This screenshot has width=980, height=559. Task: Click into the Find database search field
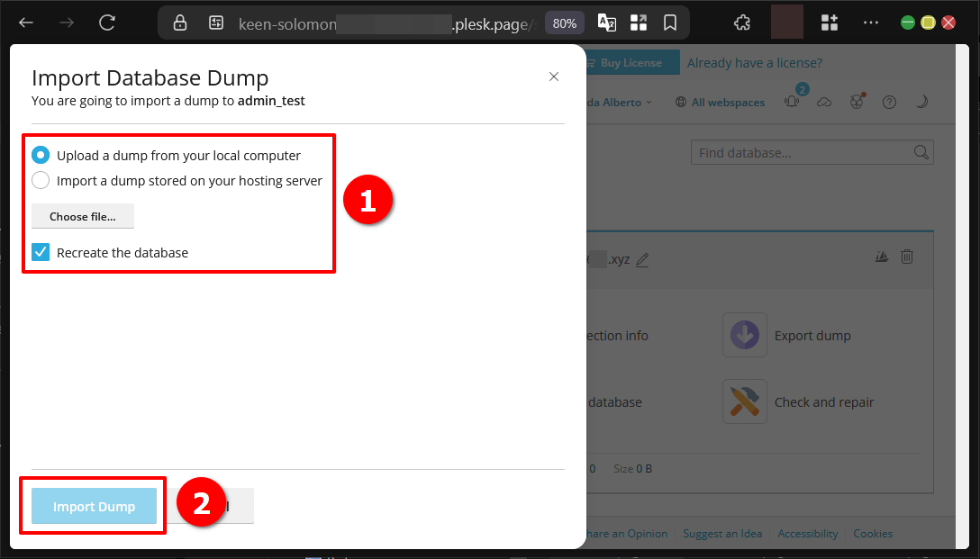(802, 153)
